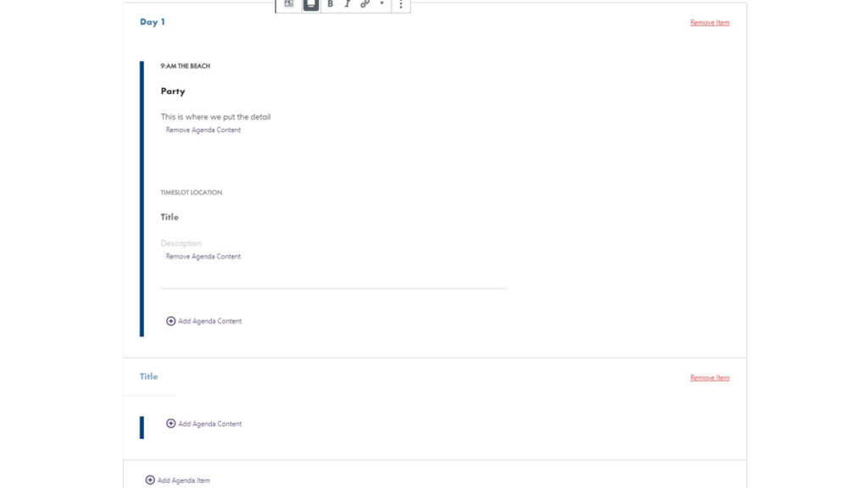The image size is (868, 488).
Task: Click the highlighted dark toolbar button
Action: click(x=311, y=4)
